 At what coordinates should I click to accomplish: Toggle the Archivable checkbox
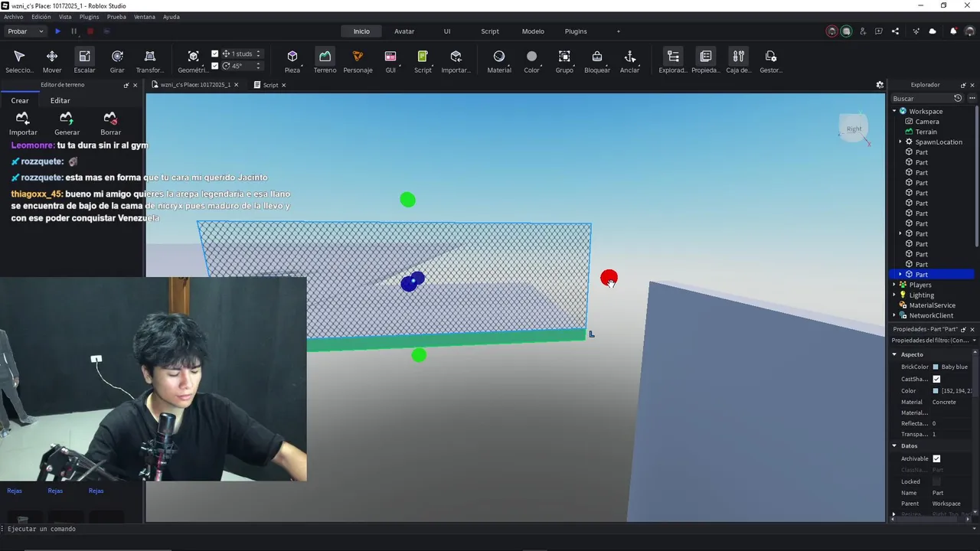[x=936, y=458]
